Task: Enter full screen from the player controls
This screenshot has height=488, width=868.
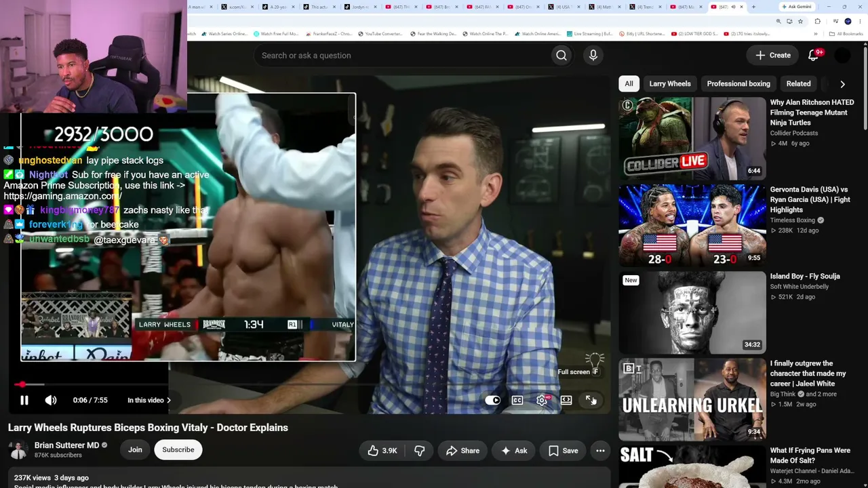Action: [x=591, y=400]
